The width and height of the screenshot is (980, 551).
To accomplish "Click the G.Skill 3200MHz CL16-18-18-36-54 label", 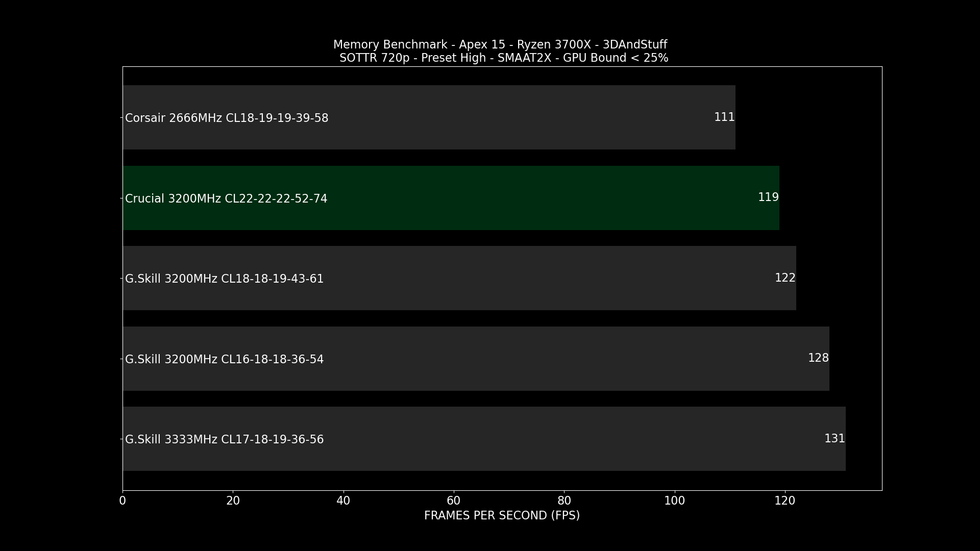I will point(224,359).
